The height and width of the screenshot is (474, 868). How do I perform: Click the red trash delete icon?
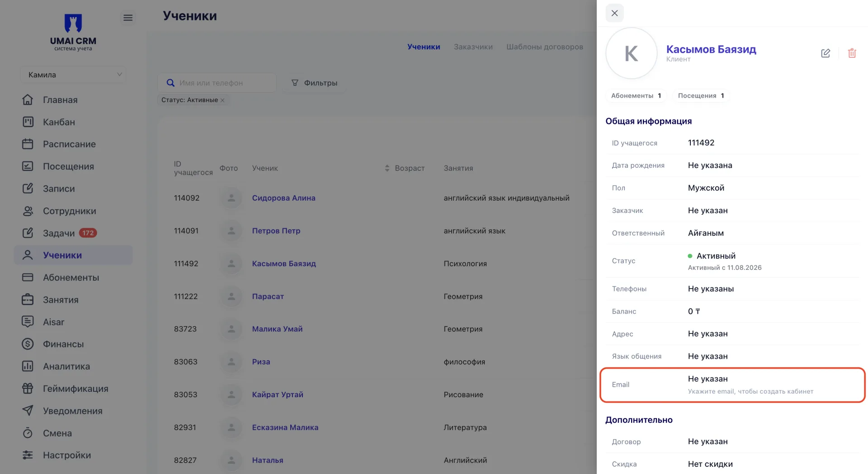coord(852,53)
